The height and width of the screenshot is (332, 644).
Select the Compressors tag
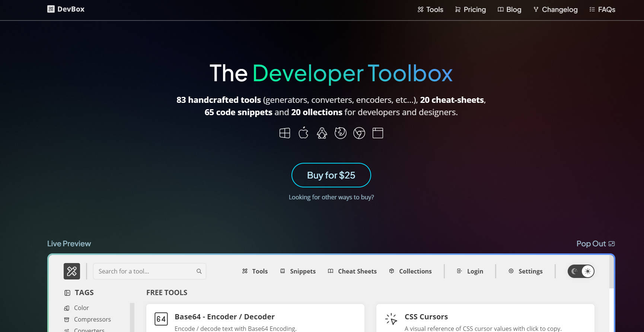(x=87, y=319)
